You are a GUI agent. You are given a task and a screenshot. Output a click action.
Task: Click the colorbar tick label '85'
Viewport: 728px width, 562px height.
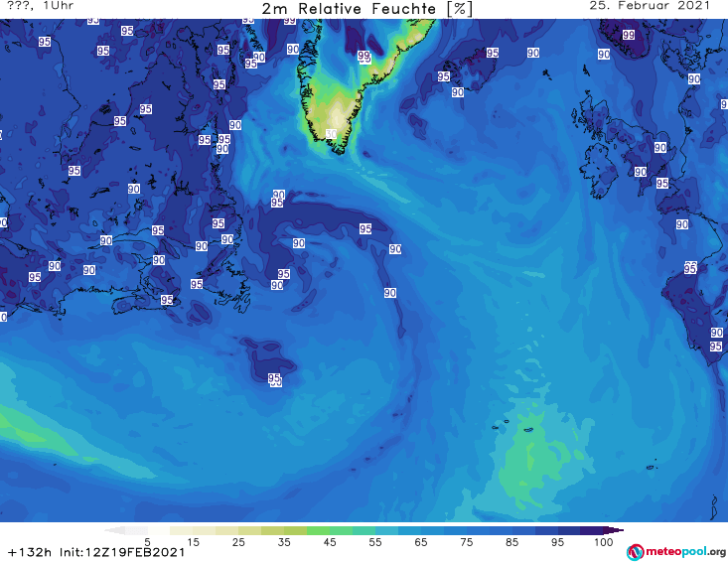pyautogui.click(x=512, y=542)
